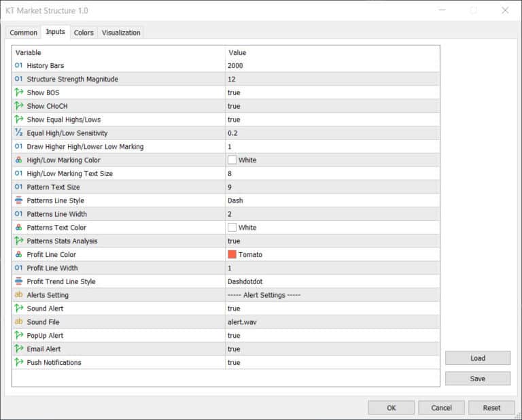Click the boolean flag icon beside Show BOS
The width and height of the screenshot is (522, 420).
pyautogui.click(x=18, y=92)
